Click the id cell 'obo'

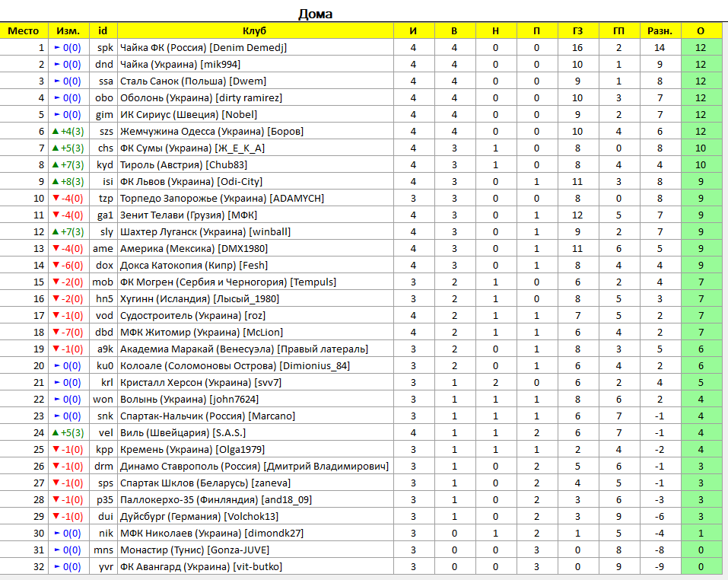click(x=104, y=98)
